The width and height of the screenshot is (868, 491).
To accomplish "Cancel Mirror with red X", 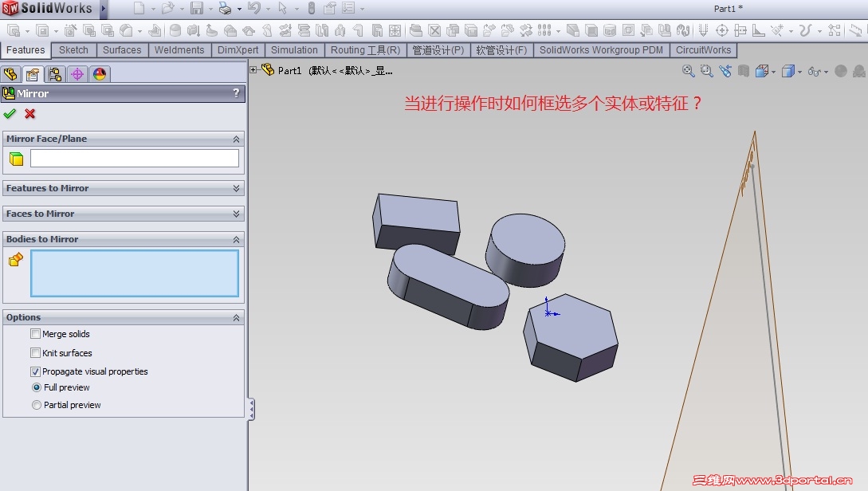I will [30, 114].
